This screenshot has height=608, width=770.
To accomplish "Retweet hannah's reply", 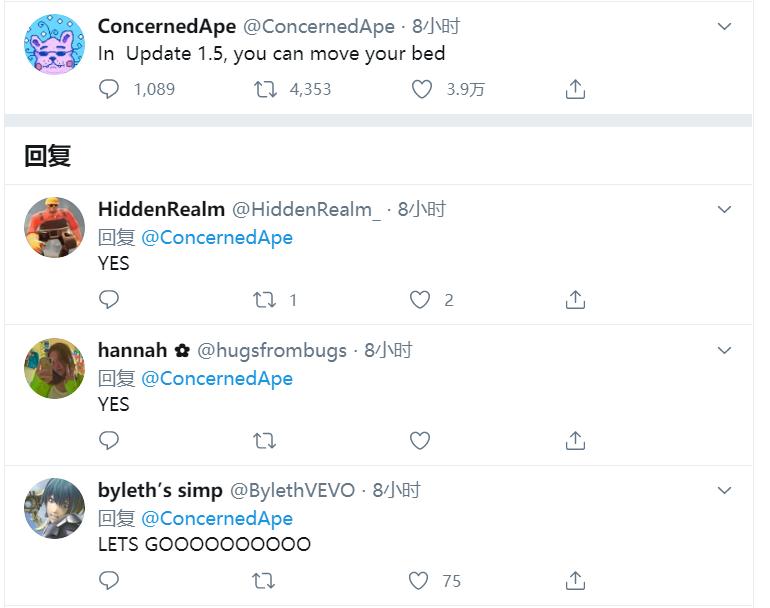I will [x=265, y=440].
